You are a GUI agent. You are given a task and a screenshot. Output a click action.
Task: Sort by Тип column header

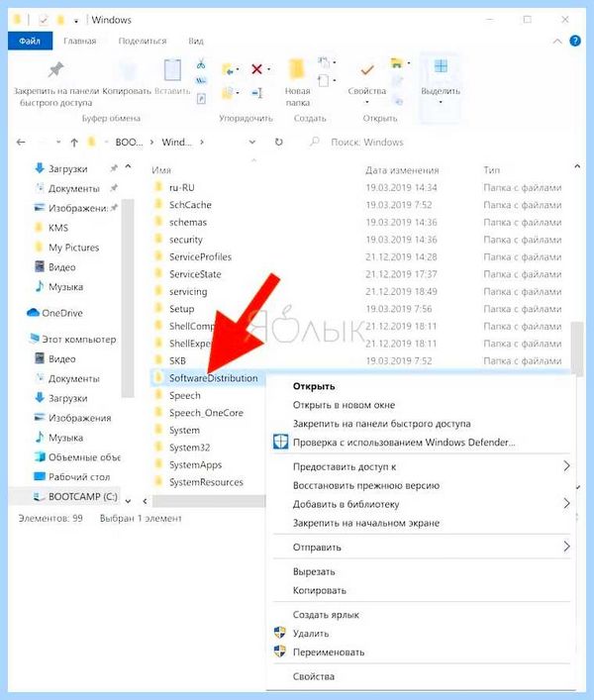(491, 170)
